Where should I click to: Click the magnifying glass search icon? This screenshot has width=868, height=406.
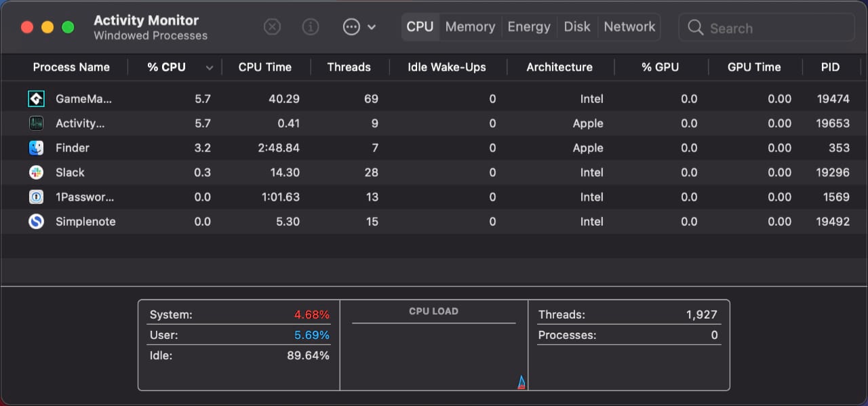pos(695,28)
